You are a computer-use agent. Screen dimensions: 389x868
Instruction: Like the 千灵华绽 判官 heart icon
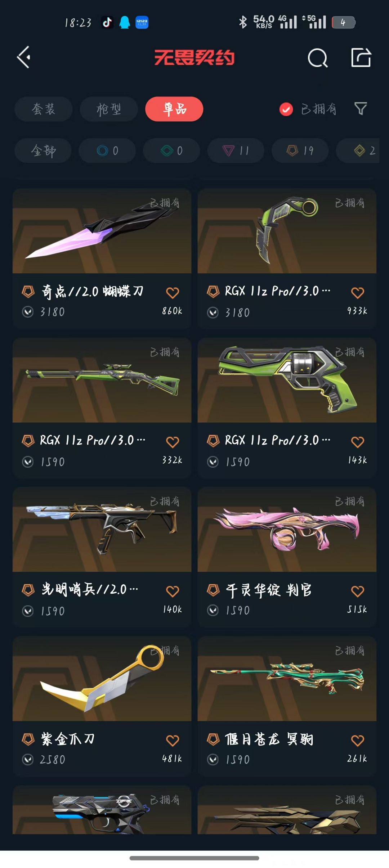tap(358, 591)
